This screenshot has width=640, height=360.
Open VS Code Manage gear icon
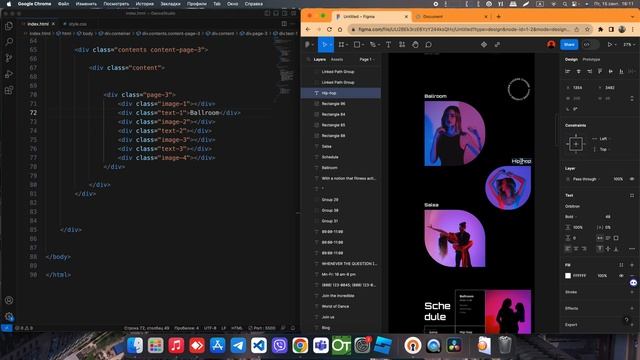tap(9, 316)
